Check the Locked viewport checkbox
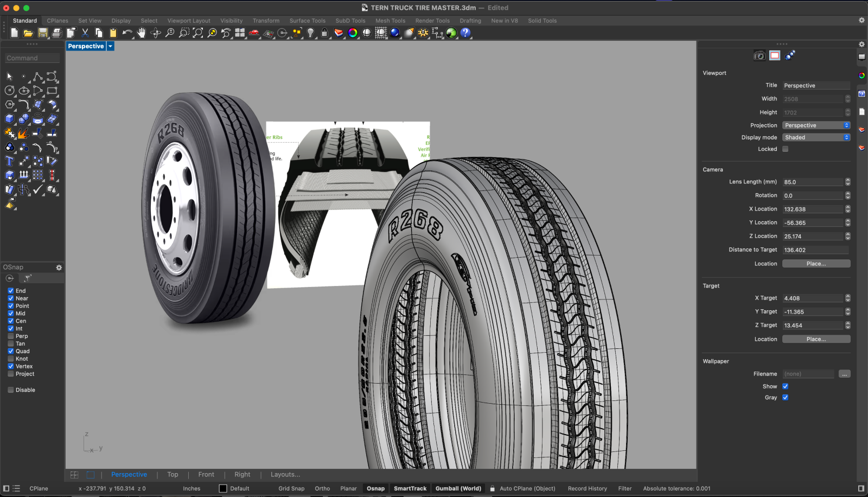This screenshot has height=497, width=868. click(785, 149)
